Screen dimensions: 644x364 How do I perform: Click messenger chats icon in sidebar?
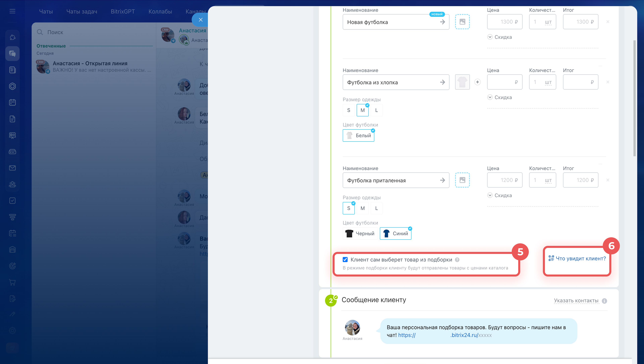point(12,53)
